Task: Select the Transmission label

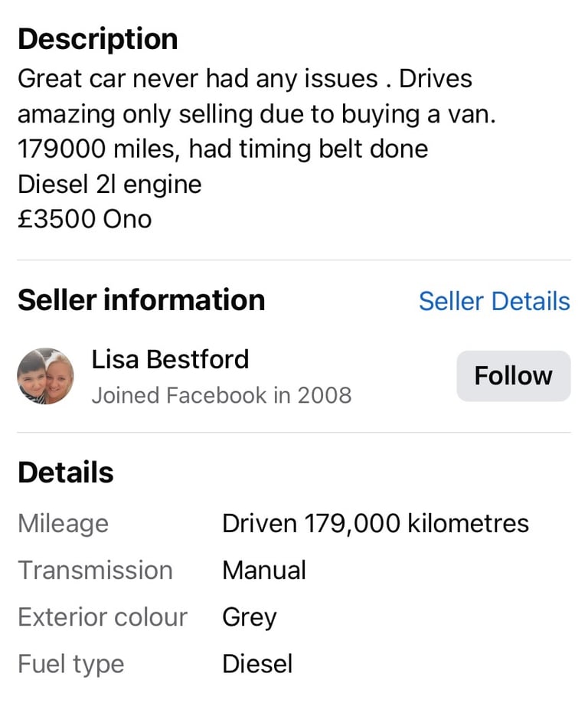Action: point(96,571)
